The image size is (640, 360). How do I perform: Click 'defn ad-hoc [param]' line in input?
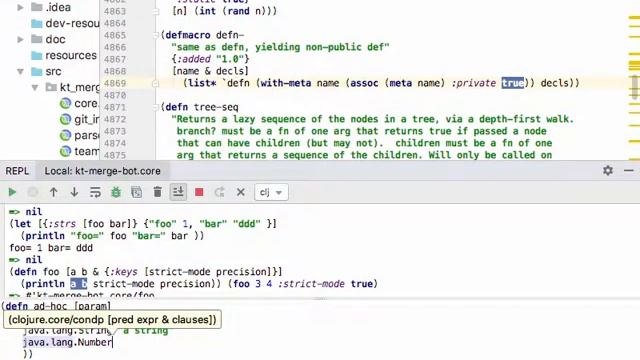[56, 306]
